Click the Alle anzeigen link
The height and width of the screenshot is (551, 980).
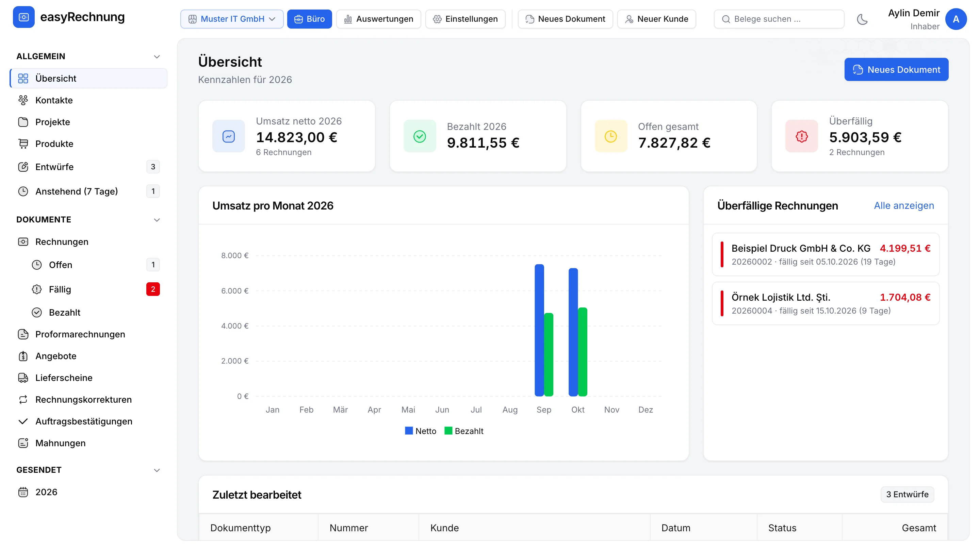903,205
